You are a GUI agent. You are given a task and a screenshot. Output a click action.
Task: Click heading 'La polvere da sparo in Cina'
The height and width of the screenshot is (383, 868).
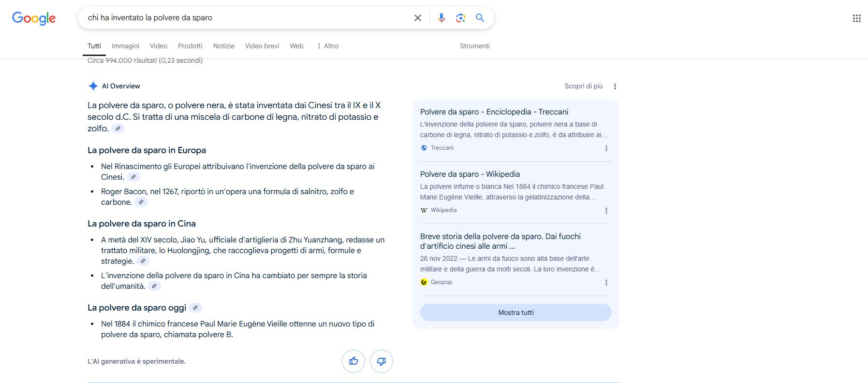coord(142,224)
